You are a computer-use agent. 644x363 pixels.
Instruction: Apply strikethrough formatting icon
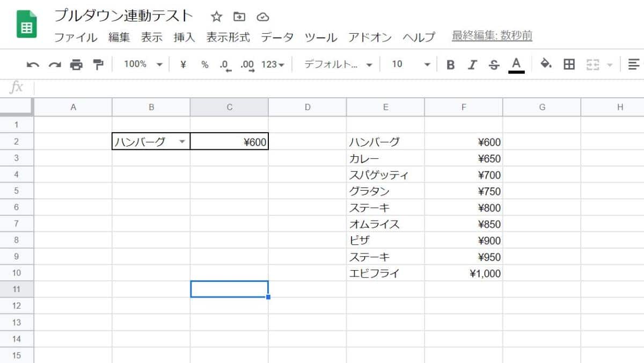tap(494, 64)
